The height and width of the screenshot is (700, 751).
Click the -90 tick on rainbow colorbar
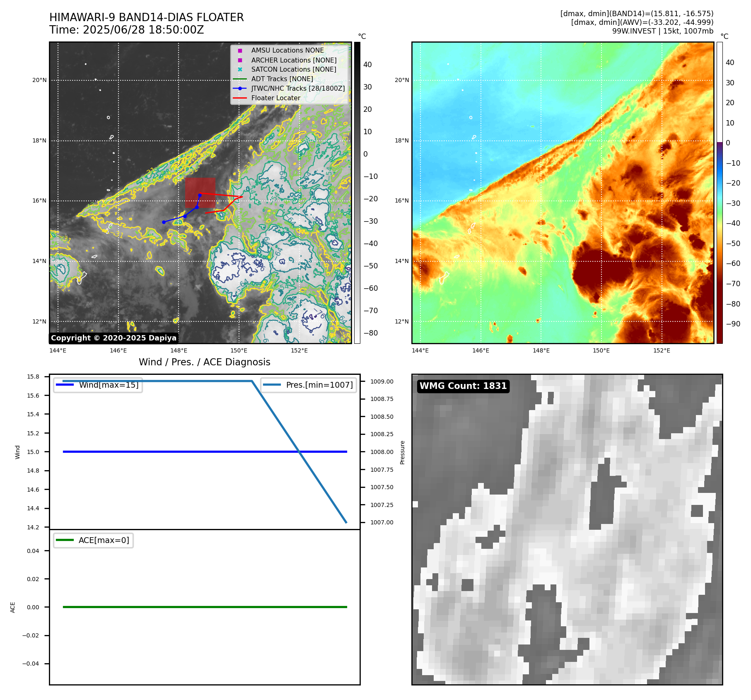click(x=733, y=324)
